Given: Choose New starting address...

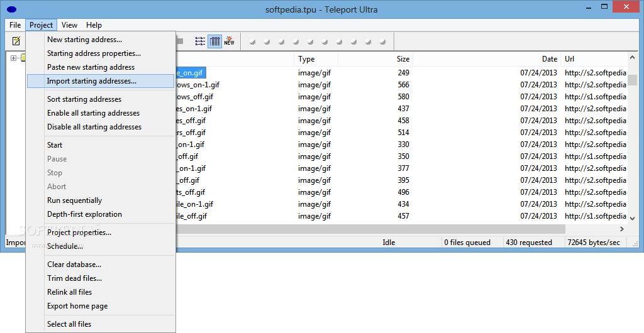Looking at the screenshot, I should [101, 40].
